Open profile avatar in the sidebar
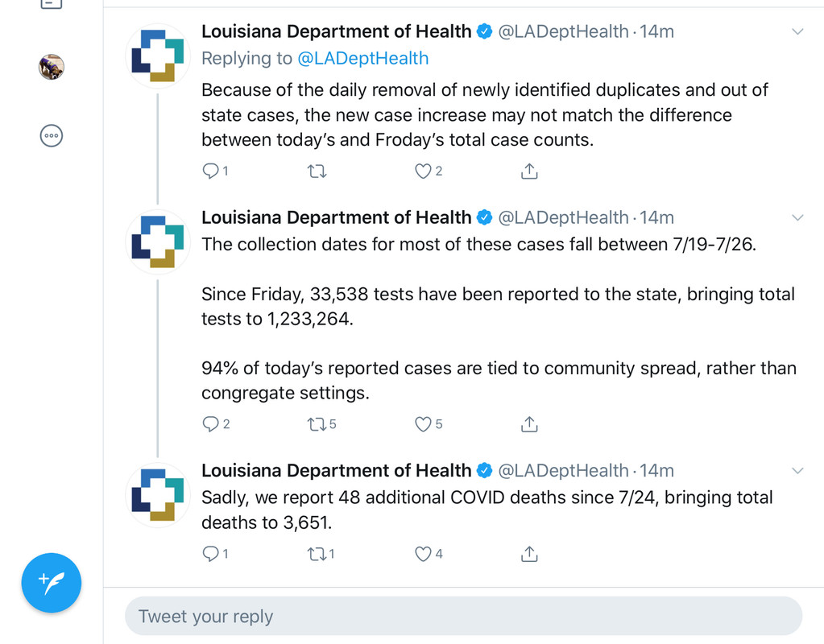 pos(52,67)
